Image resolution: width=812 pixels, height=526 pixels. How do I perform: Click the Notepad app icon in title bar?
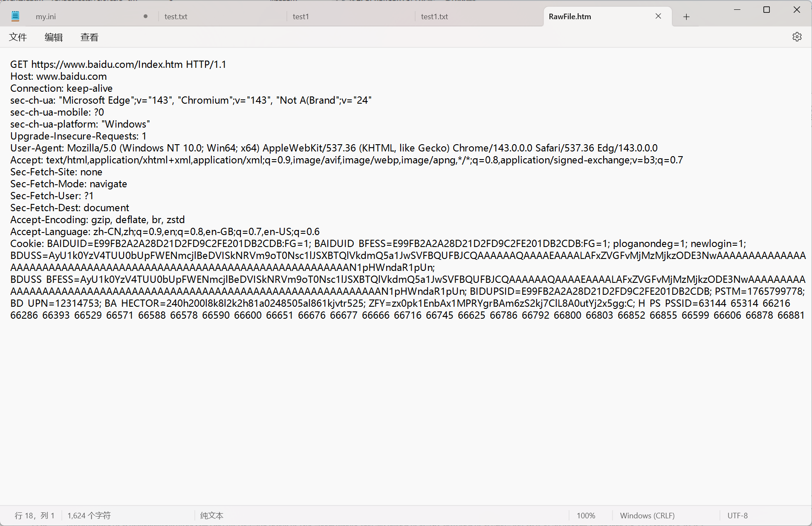pos(15,17)
